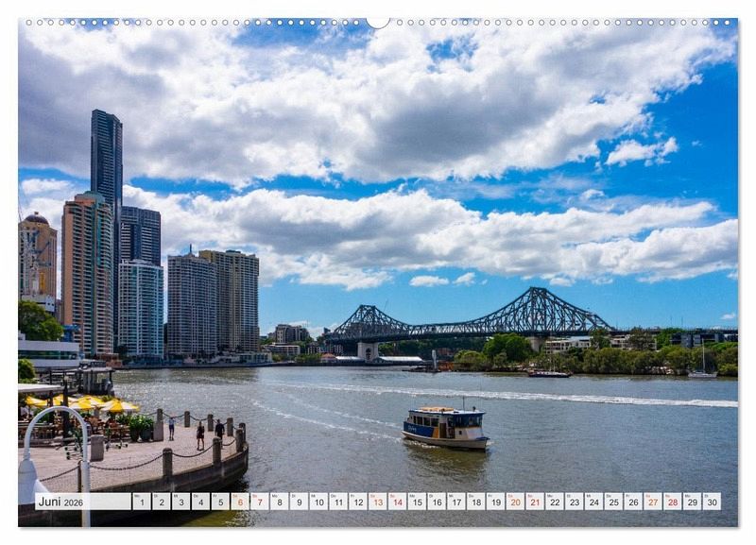Select day 9 in the calendar strip
Viewport: 756px width, 545px height.
pos(299,502)
